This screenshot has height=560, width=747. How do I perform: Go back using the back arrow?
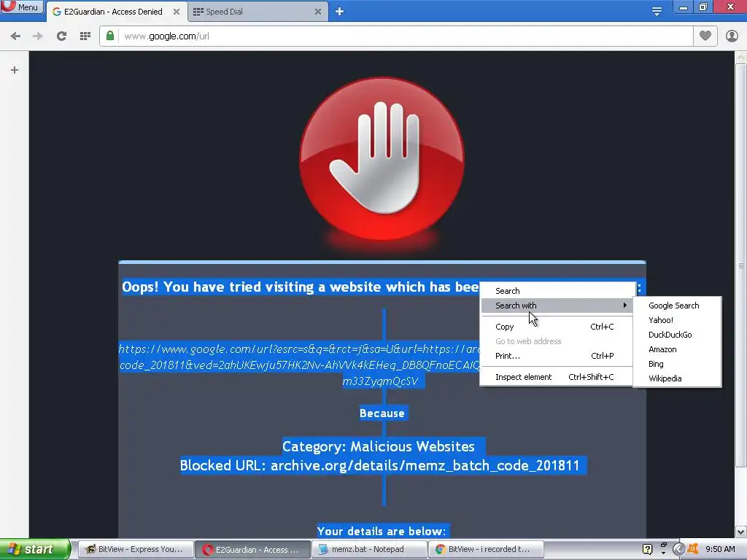click(15, 36)
